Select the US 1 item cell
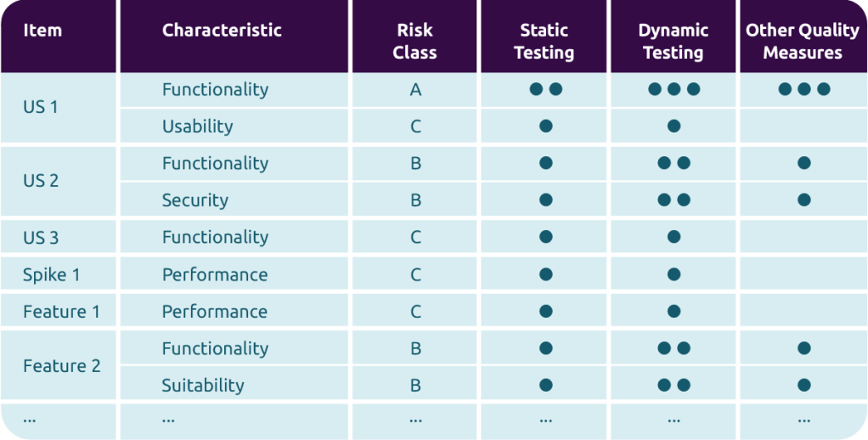The width and height of the screenshot is (868, 440). (41, 108)
